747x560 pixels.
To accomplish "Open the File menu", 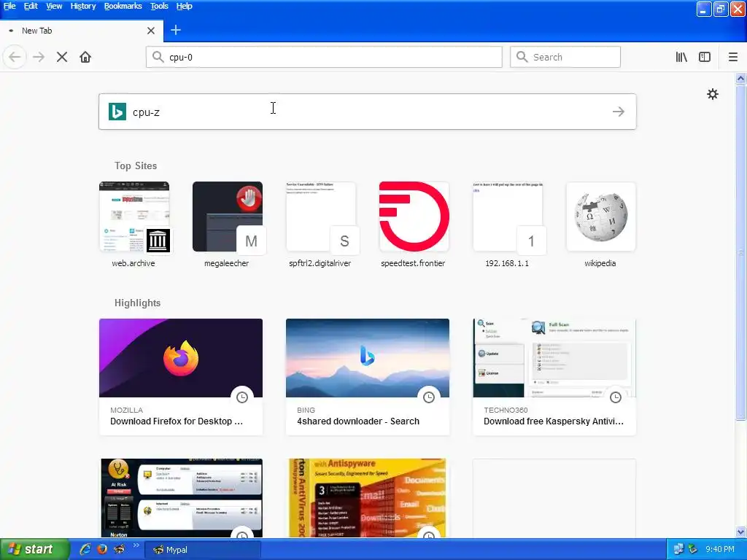I will [9, 6].
